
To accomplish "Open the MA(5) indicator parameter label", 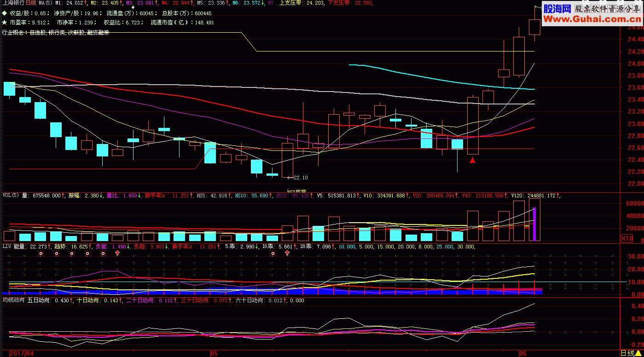I will pyautogui.click(x=46, y=3).
